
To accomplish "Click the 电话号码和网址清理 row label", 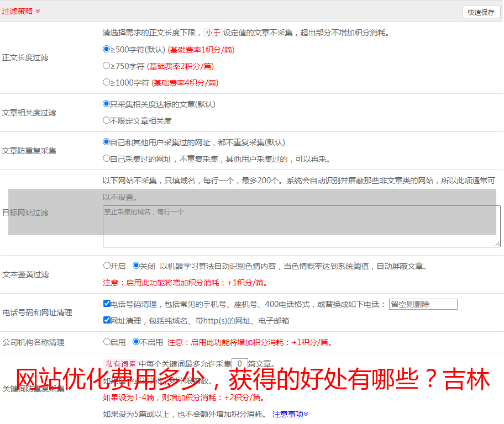I will pyautogui.click(x=37, y=312).
